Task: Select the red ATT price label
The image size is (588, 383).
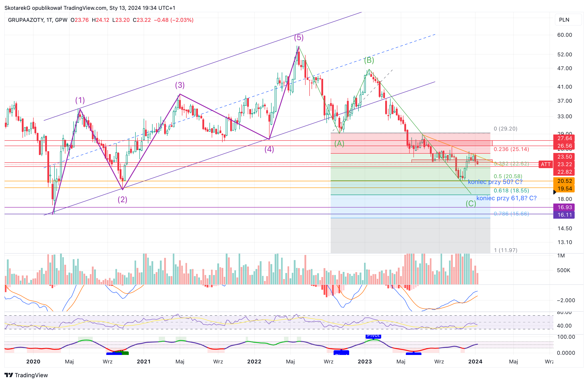Action: coord(546,164)
